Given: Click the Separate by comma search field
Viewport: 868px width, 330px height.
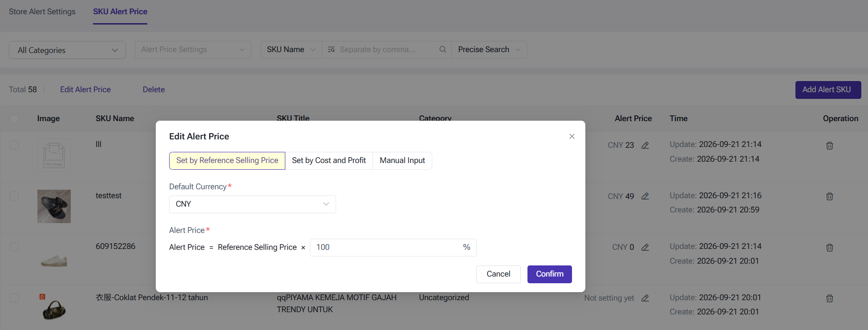Looking at the screenshot, I should point(386,50).
